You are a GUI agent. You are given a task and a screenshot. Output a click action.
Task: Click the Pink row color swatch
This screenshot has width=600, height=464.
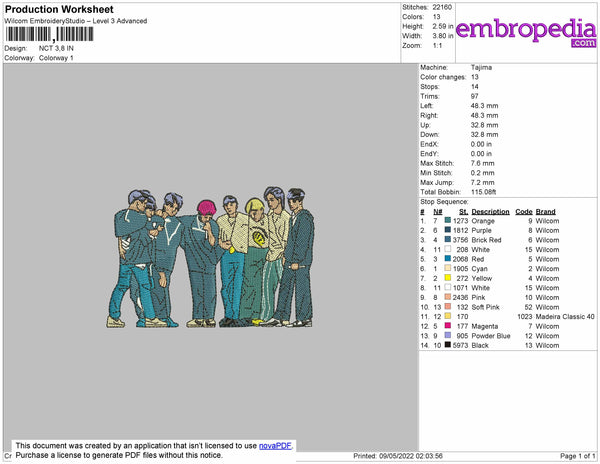click(448, 297)
